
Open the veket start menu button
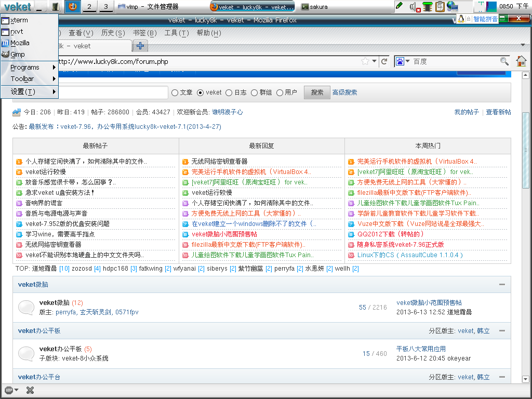17,6
